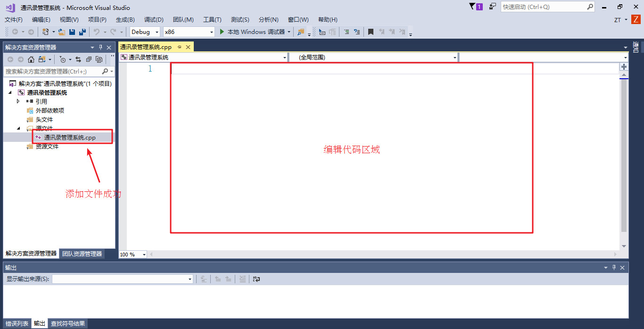644x329 pixels.
Task: Click the Undo arrow icon
Action: pos(96,32)
